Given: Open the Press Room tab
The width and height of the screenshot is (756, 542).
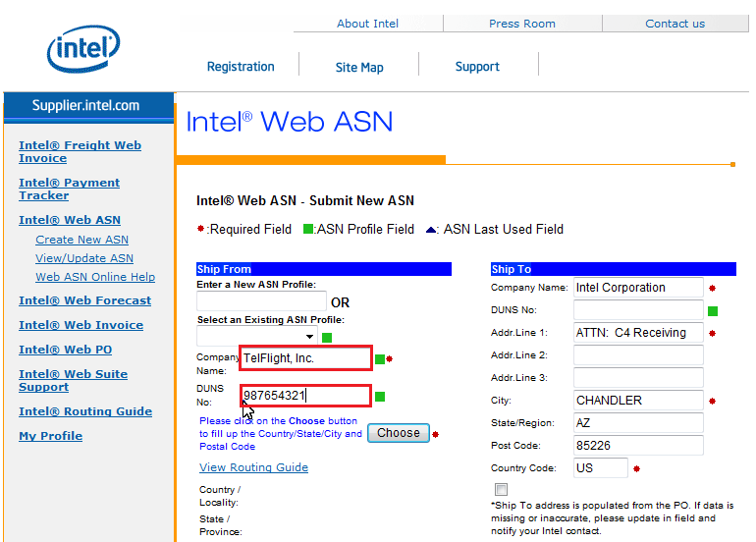Looking at the screenshot, I should [x=522, y=24].
